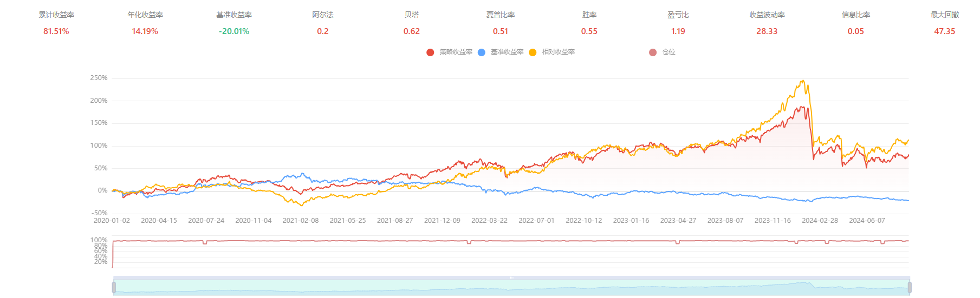The height and width of the screenshot is (298, 980).
Task: Click the 夏普比率 metric heading
Action: tap(501, 15)
